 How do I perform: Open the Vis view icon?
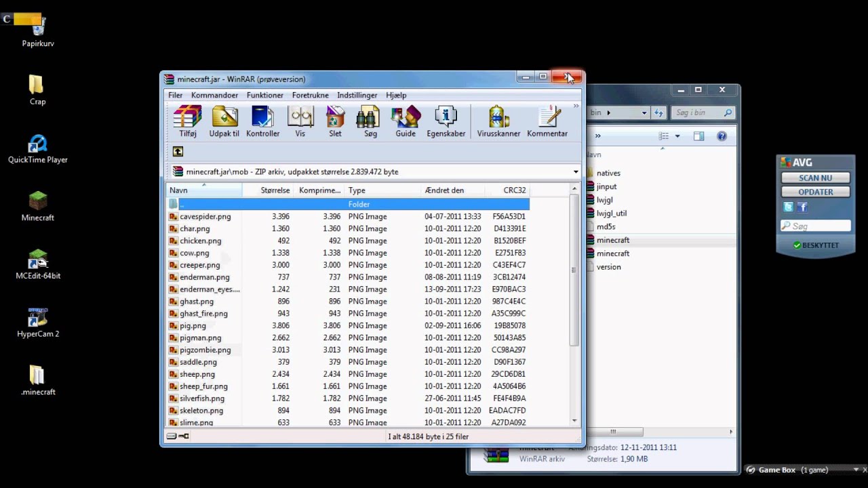[x=300, y=123]
